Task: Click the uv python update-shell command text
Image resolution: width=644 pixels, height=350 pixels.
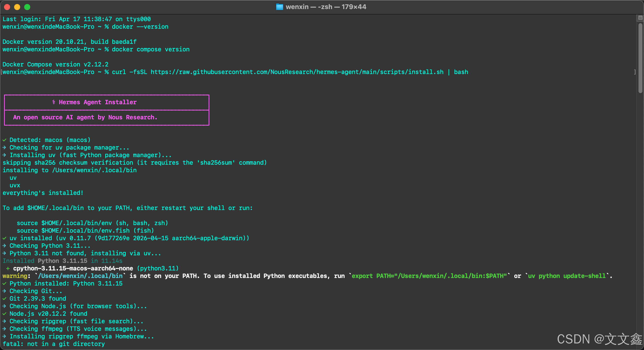Action: [567, 276]
